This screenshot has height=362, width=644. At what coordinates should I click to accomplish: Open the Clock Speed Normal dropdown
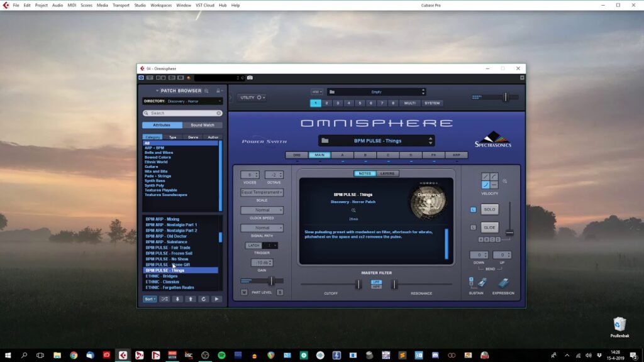(x=262, y=210)
